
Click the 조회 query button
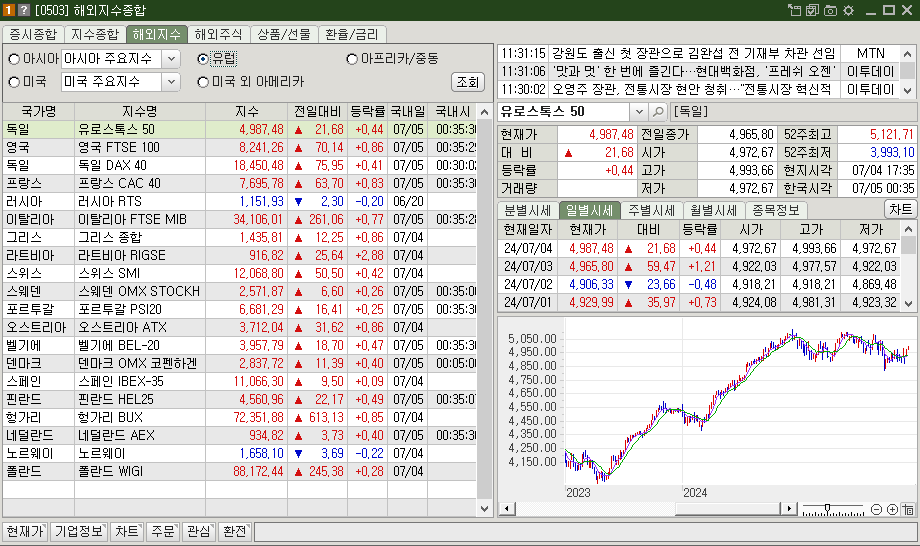pyautogui.click(x=468, y=82)
